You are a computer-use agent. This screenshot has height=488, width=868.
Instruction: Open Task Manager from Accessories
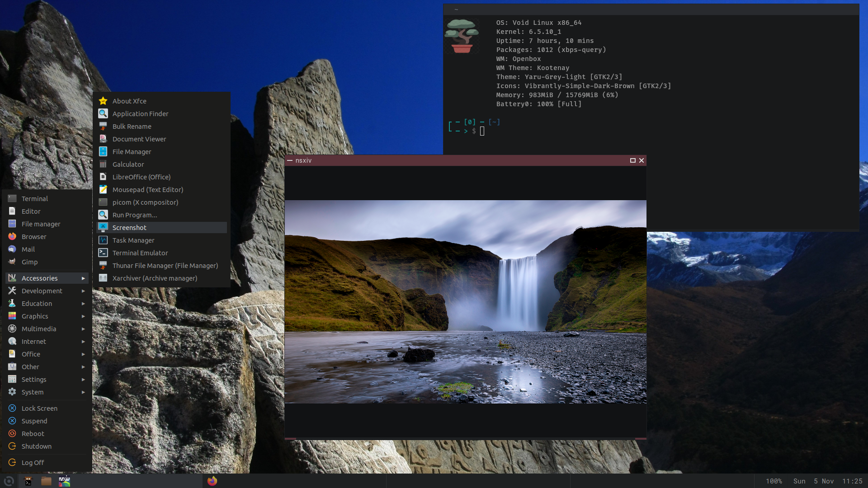point(162,240)
